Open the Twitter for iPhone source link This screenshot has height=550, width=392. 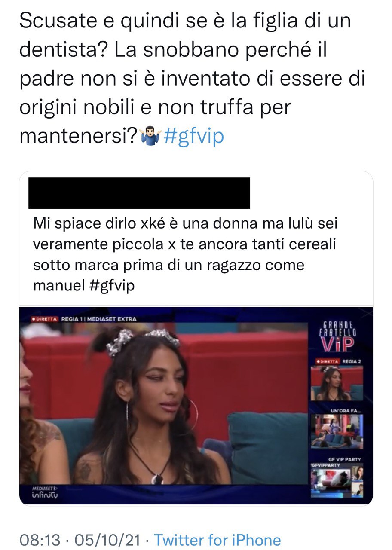point(217,540)
